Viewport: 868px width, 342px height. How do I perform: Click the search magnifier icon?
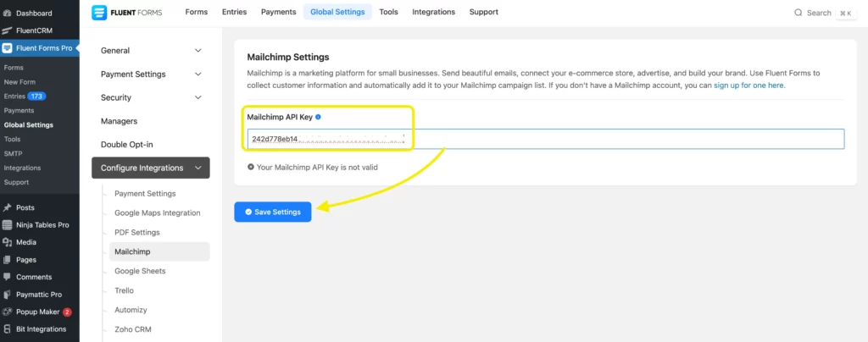(798, 13)
